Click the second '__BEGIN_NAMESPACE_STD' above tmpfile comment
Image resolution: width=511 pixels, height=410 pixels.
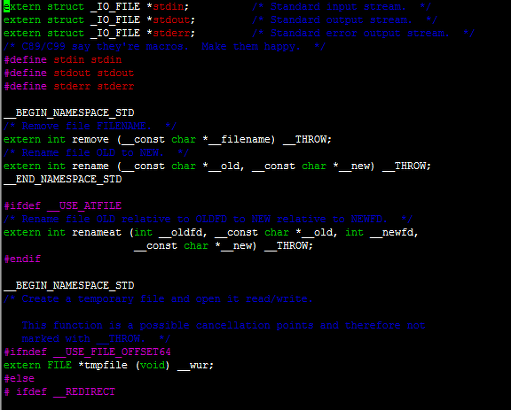(69, 286)
